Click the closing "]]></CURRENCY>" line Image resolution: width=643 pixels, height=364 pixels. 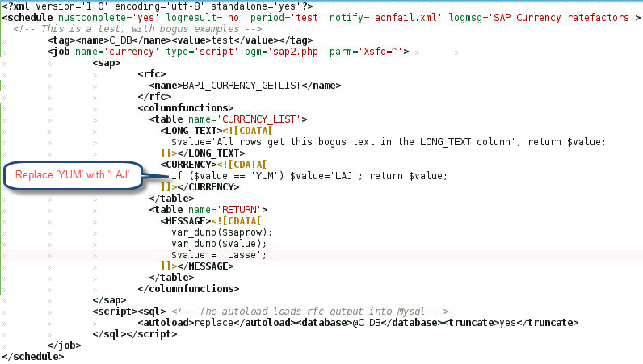[200, 187]
